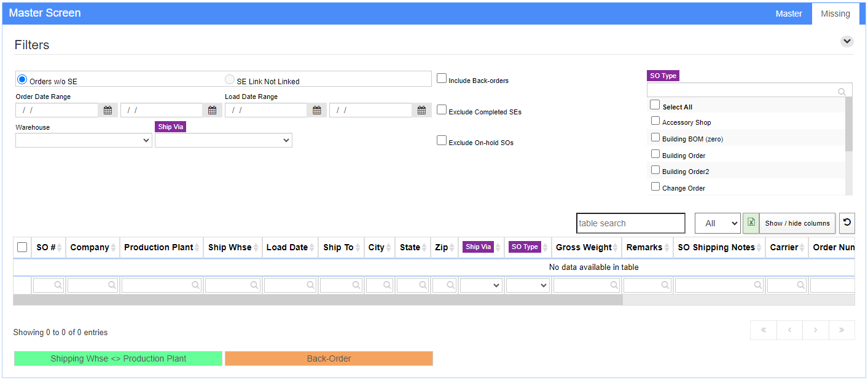The width and height of the screenshot is (868, 380).
Task: Go to first page of results
Action: click(x=764, y=330)
